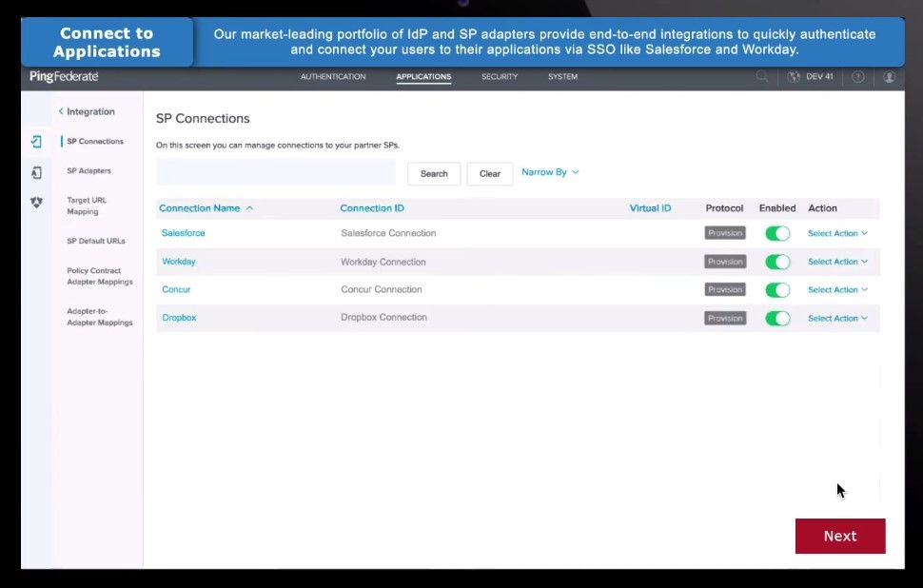Open Select Action for Salesforce
Viewport: 923px width, 588px height.
click(x=837, y=234)
